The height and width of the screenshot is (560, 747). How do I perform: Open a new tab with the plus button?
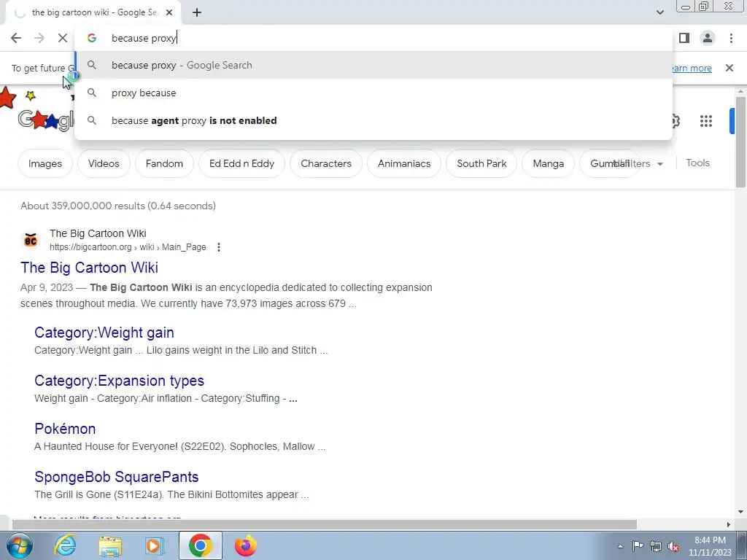tap(197, 12)
